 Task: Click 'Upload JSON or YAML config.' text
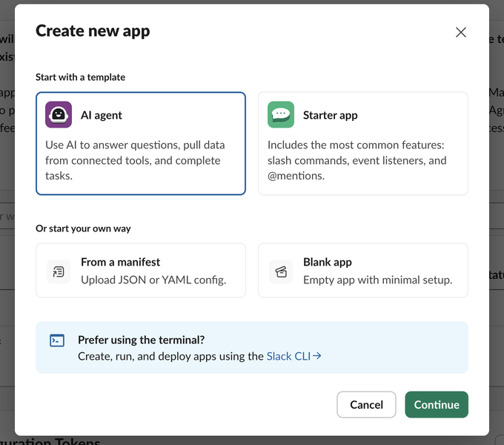click(x=153, y=280)
